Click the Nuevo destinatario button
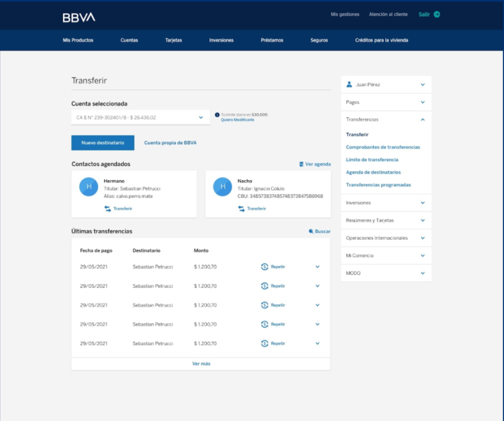504x421 pixels. pos(103,143)
